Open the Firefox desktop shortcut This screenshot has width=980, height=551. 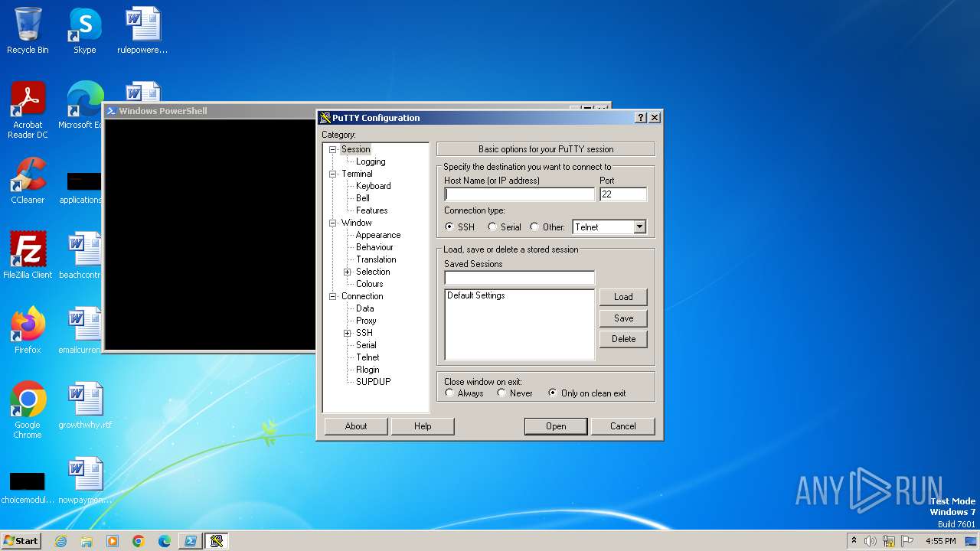click(x=28, y=331)
